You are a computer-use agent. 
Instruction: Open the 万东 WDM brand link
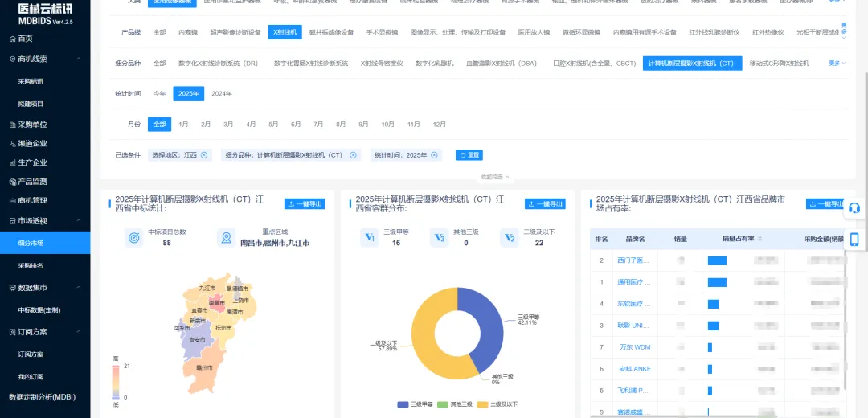pyautogui.click(x=635, y=347)
